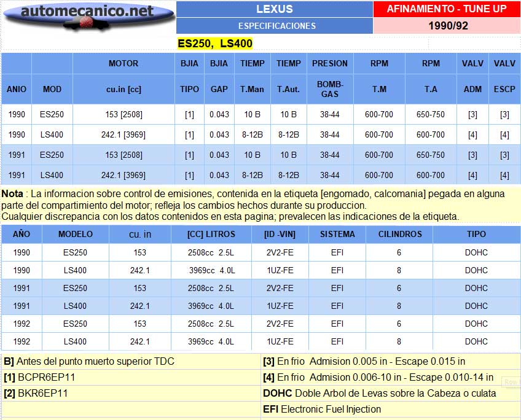
Task: Click 2V2-FE in the 1990 ES250 engine row
Action: pyautogui.click(x=280, y=252)
